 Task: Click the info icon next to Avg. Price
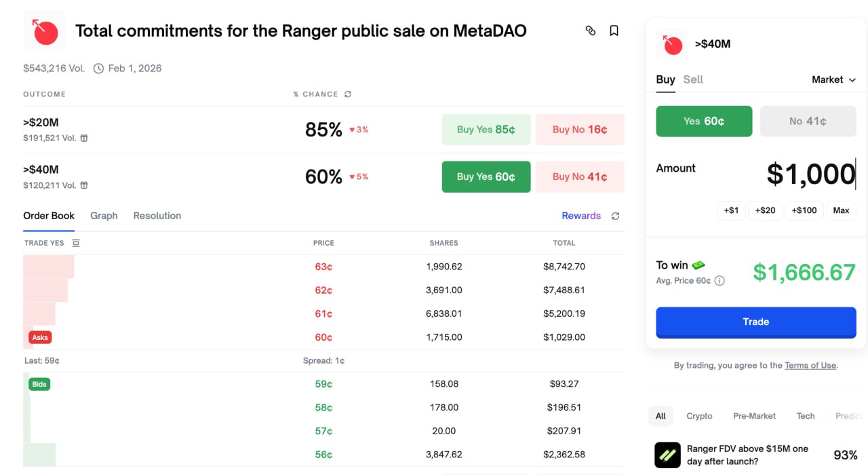pyautogui.click(x=719, y=281)
